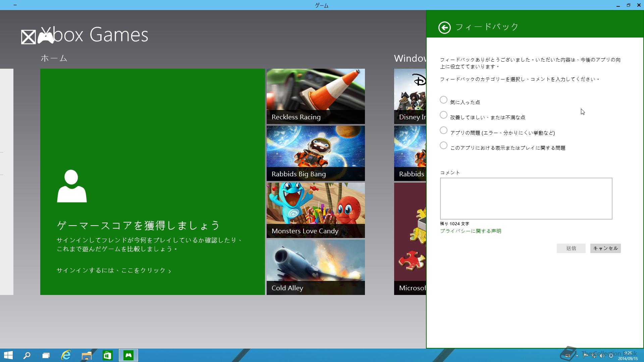Click the Windows section heading
The height and width of the screenshot is (362, 644).
[410, 58]
